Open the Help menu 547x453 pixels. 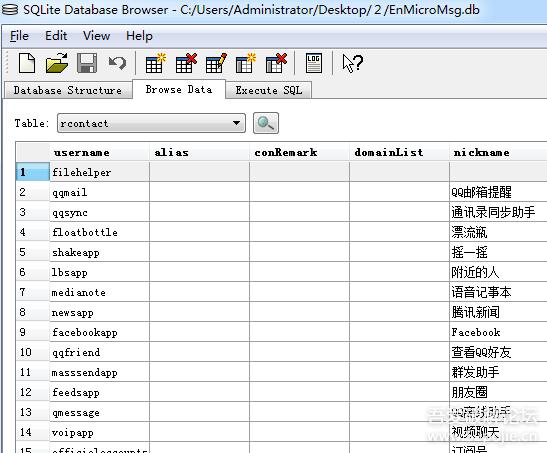[x=139, y=36]
